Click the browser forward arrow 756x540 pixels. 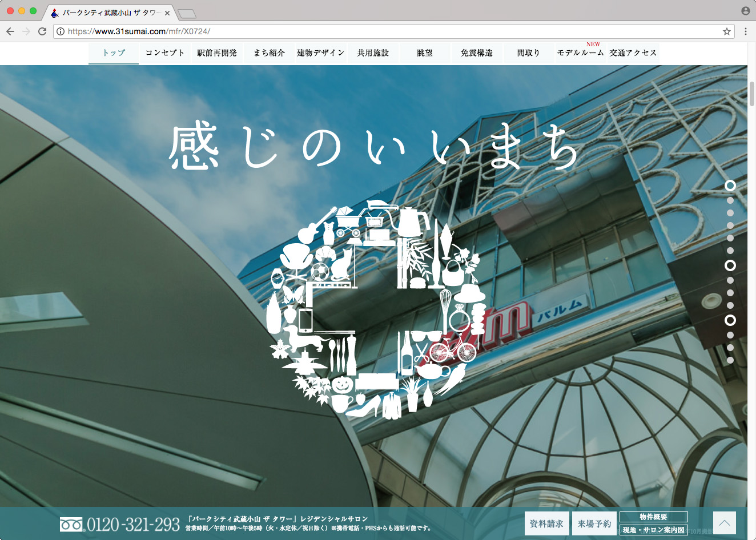(x=26, y=31)
